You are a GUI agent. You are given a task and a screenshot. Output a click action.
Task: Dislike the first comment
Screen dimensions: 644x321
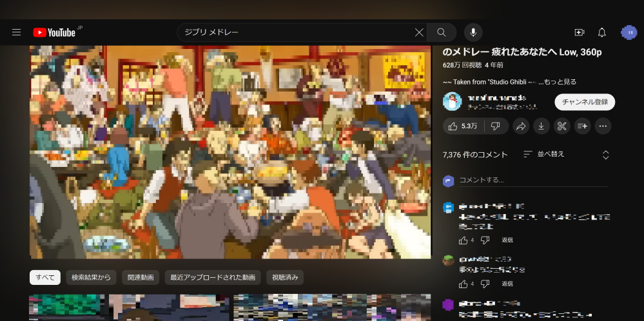[x=485, y=240]
